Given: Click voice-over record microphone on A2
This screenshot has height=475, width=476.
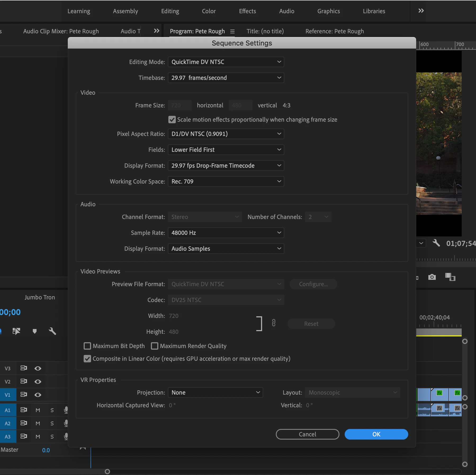Looking at the screenshot, I should coord(66,423).
